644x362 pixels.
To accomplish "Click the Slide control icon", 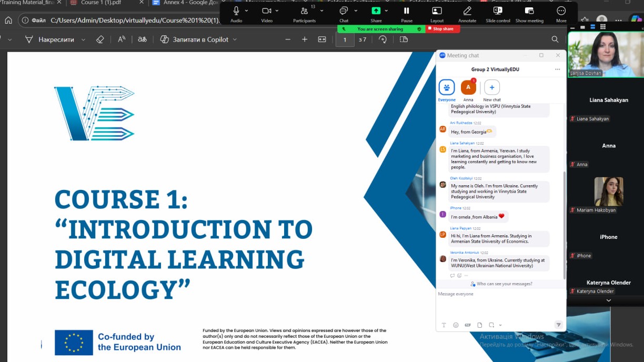I will (498, 11).
